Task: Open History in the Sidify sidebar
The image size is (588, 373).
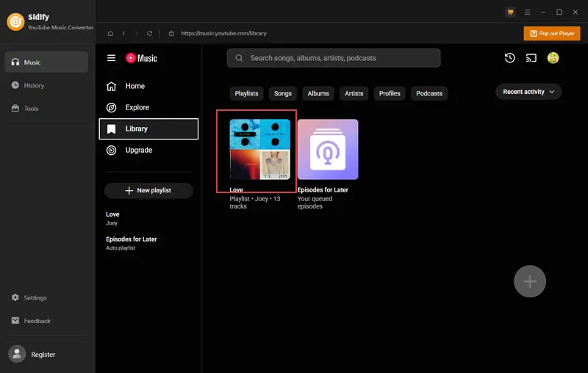Action: [46, 85]
